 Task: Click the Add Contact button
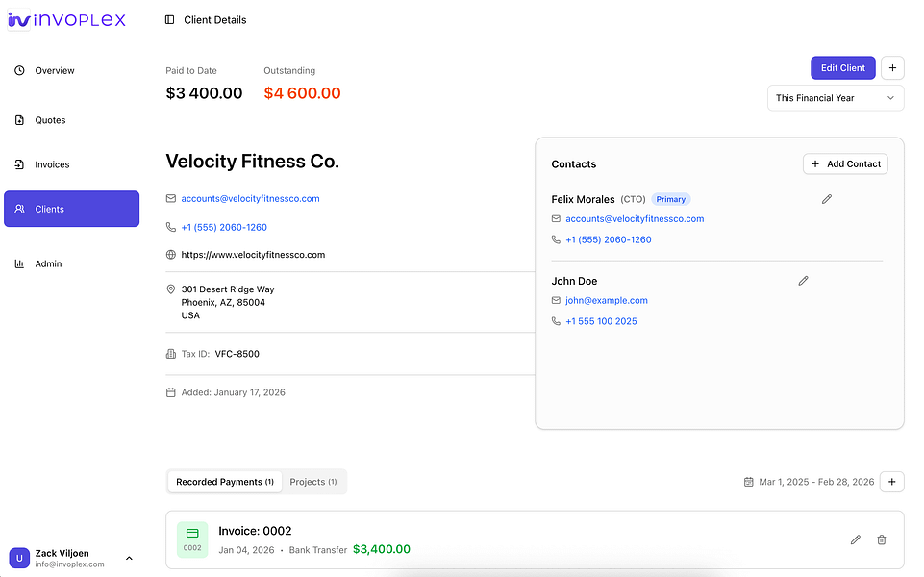(x=845, y=164)
